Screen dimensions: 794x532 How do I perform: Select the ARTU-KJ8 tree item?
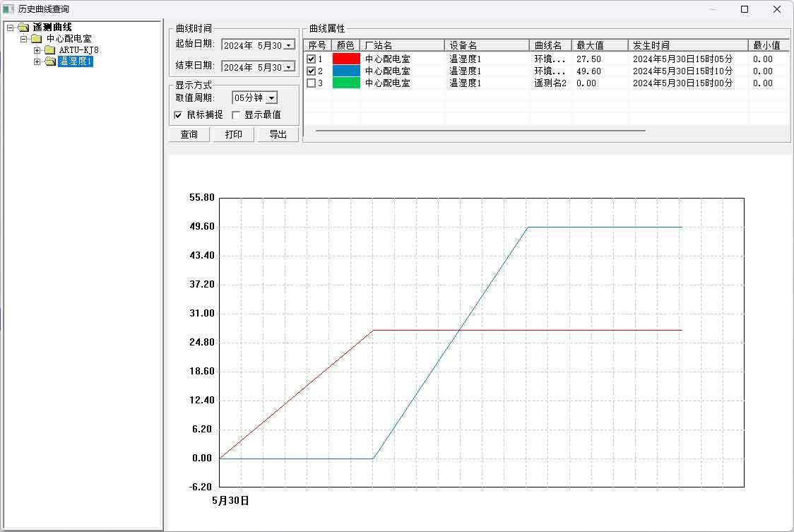coord(78,49)
